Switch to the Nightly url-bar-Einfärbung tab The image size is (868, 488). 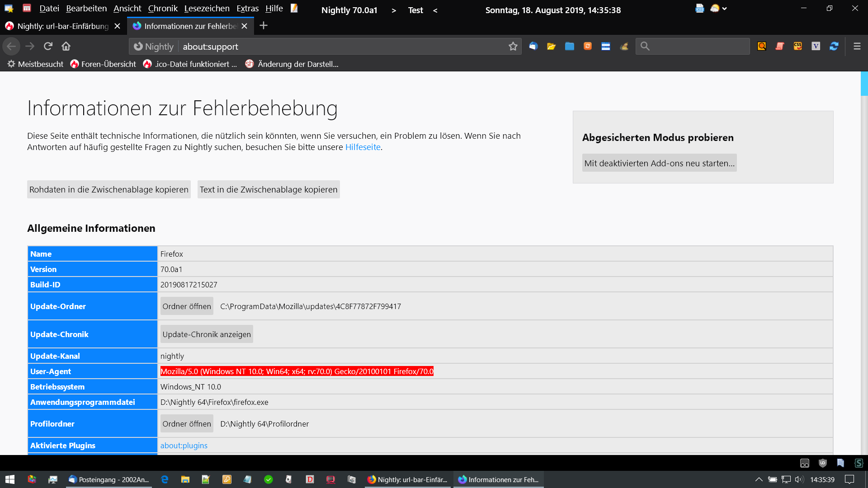tap(63, 26)
